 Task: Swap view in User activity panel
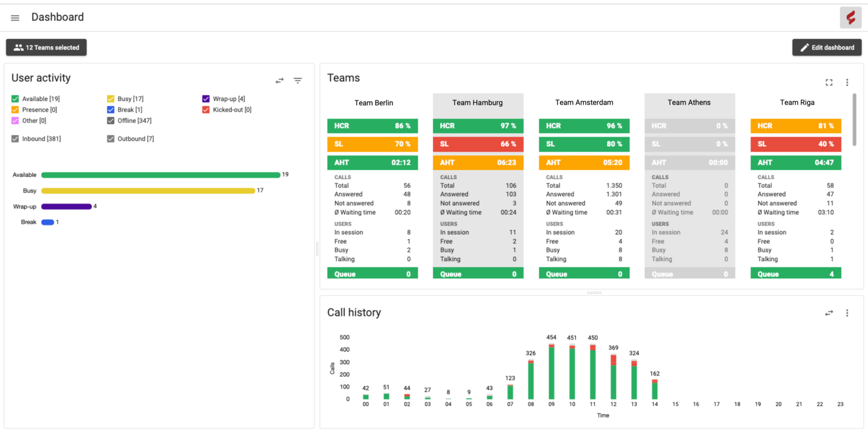(279, 81)
